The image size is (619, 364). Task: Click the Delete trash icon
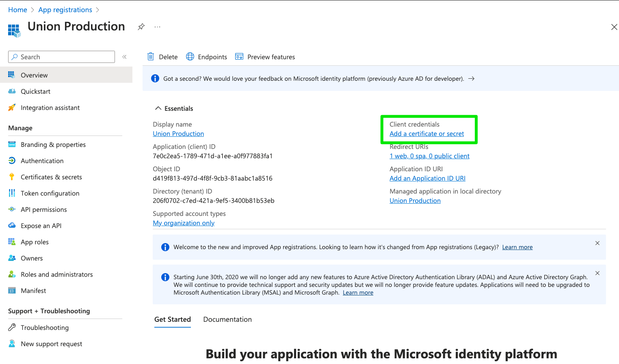151,57
